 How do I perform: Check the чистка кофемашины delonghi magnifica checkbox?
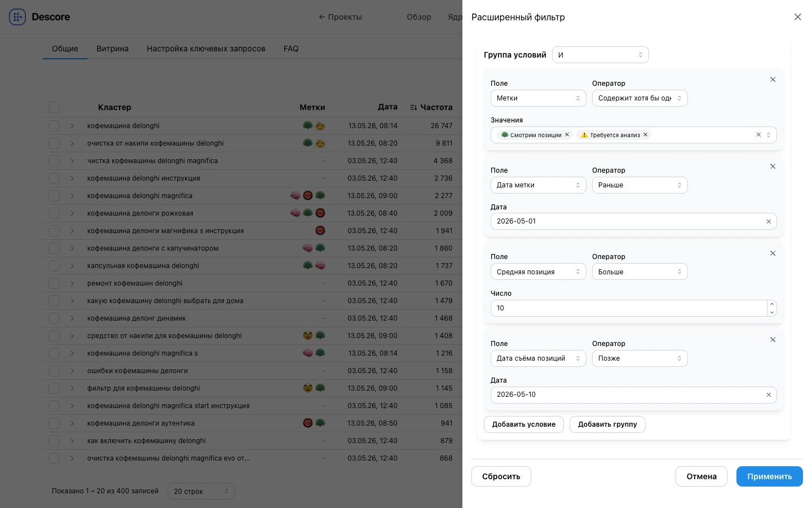point(54,161)
